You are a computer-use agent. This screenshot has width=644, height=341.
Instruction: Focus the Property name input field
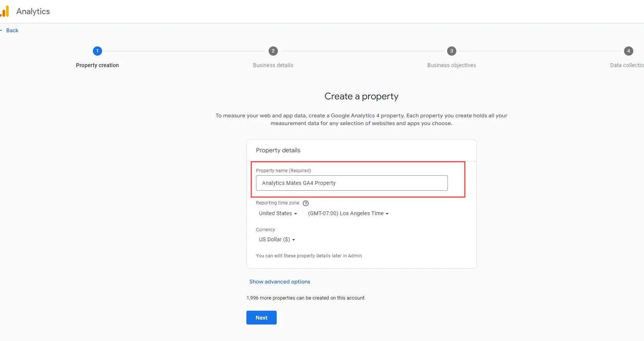click(x=352, y=183)
